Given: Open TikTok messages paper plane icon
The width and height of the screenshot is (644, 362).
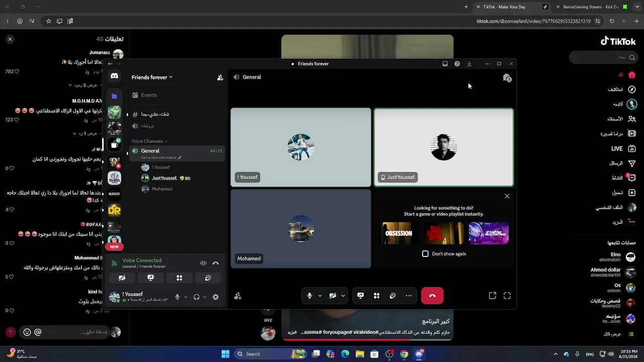Looking at the screenshot, I should coord(632,163).
